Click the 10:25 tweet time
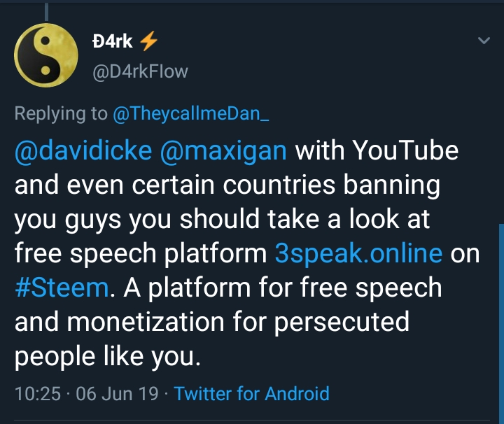The image size is (504, 424). coord(37,393)
